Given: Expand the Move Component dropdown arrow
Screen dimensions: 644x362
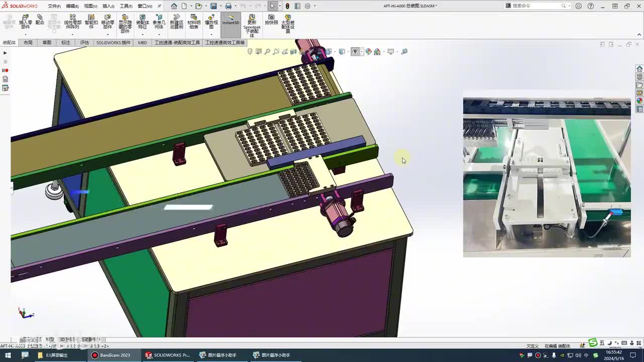Looking at the screenshot, I should click(x=108, y=34).
